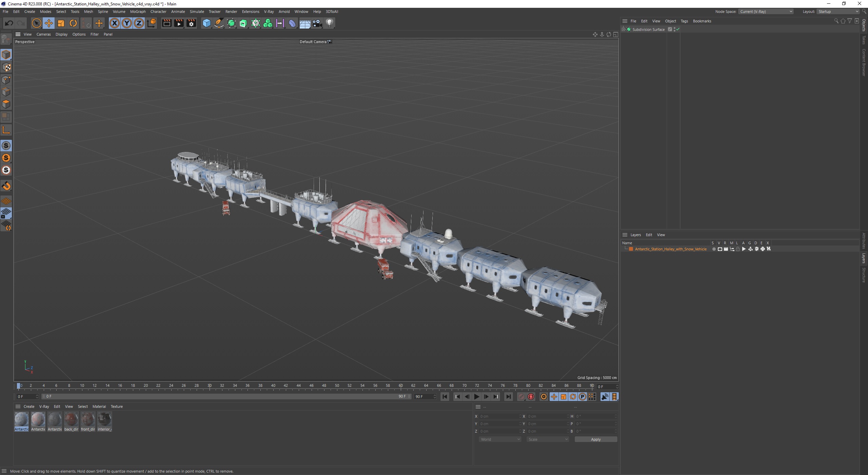Toggle Y axis lock
Screen dimensions: 868x475
point(127,23)
